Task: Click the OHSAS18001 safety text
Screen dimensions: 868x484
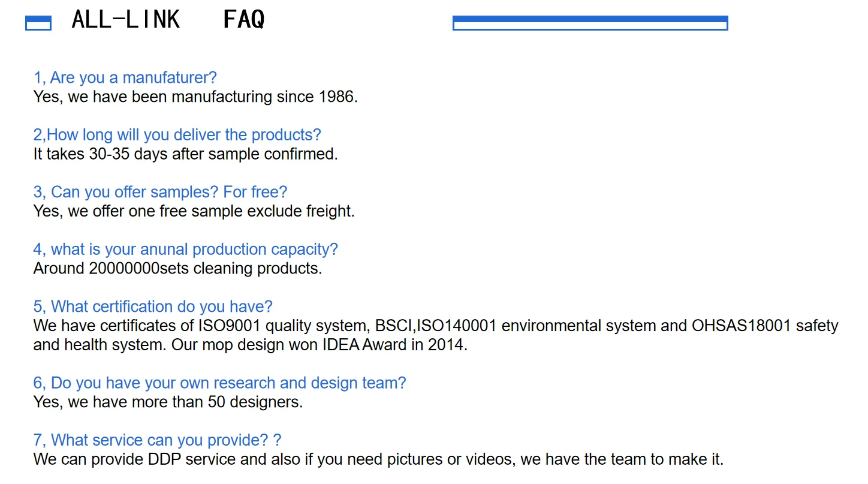Action: coord(764,326)
